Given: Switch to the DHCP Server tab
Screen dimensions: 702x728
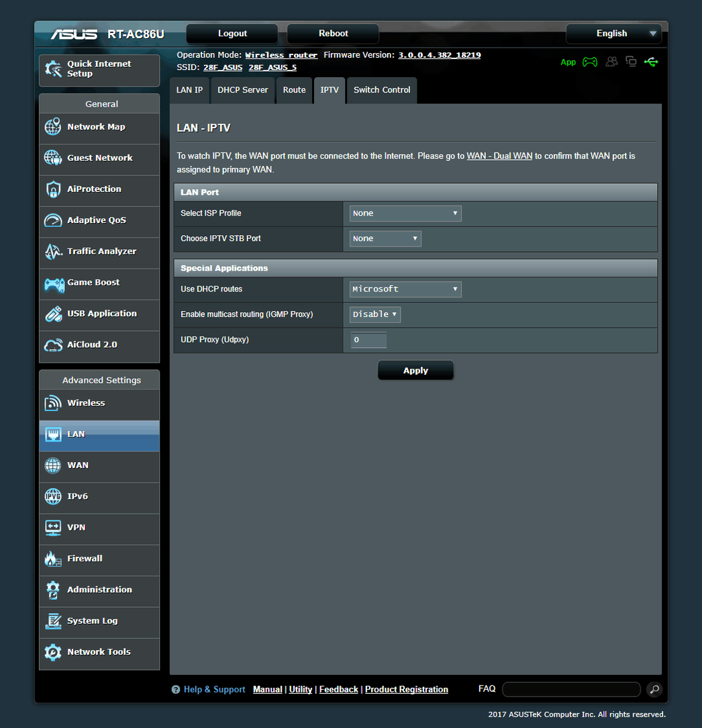Looking at the screenshot, I should click(243, 90).
